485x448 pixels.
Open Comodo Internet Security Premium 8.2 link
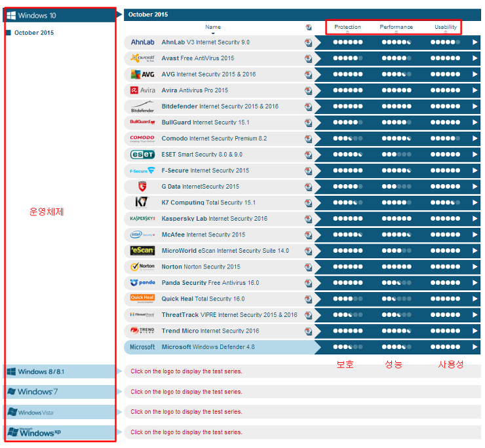pyautogui.click(x=214, y=138)
